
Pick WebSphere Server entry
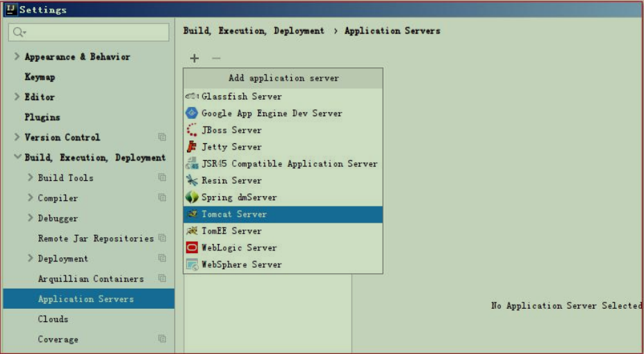(x=283, y=264)
